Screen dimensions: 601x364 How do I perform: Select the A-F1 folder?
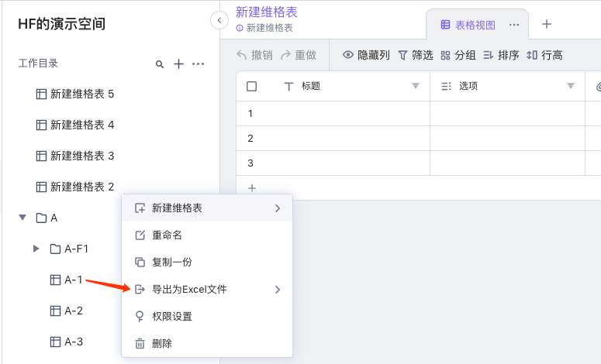(x=69, y=249)
